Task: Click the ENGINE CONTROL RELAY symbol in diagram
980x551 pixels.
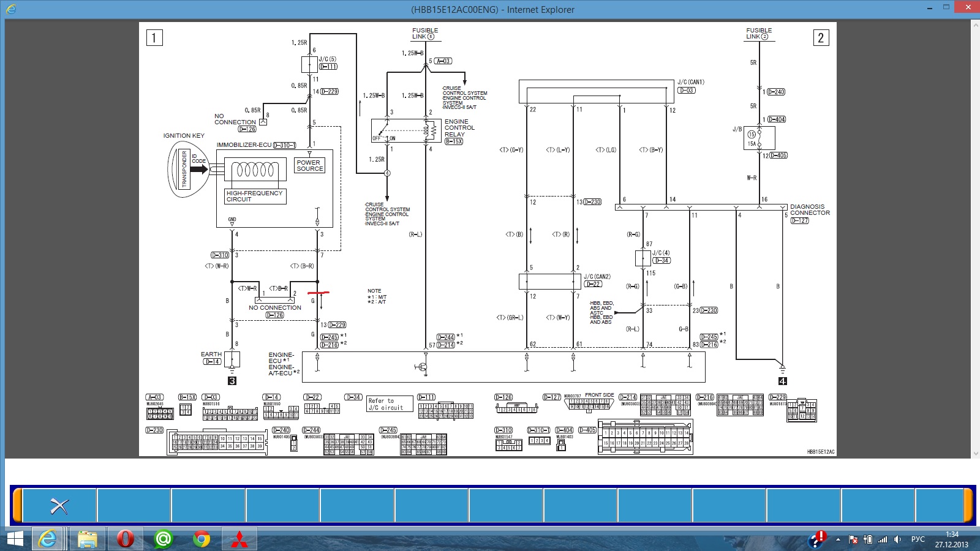Action: (x=406, y=130)
